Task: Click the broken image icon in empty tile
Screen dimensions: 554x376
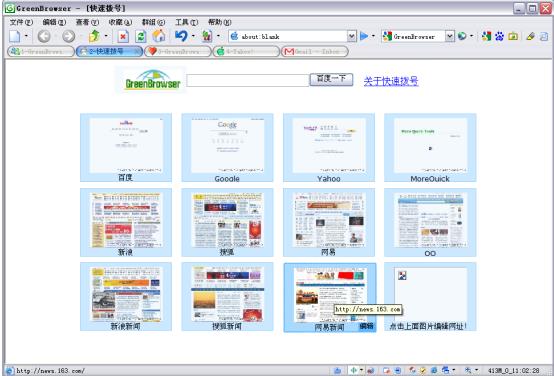Action: tap(402, 275)
